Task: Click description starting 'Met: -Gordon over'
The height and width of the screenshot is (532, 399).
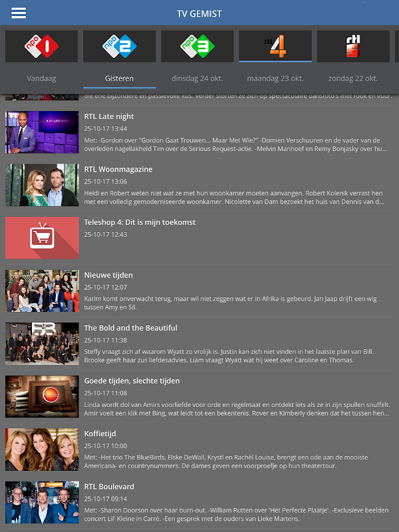Action: point(235,144)
